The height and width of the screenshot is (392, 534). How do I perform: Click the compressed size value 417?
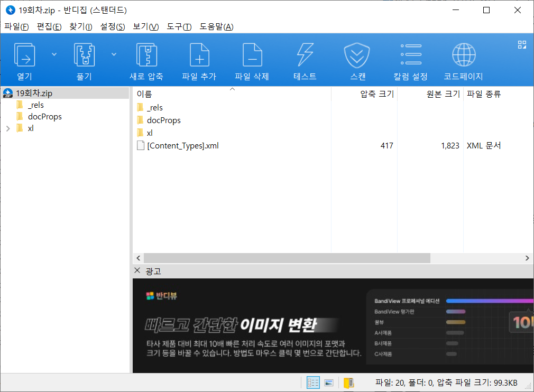[x=387, y=146]
